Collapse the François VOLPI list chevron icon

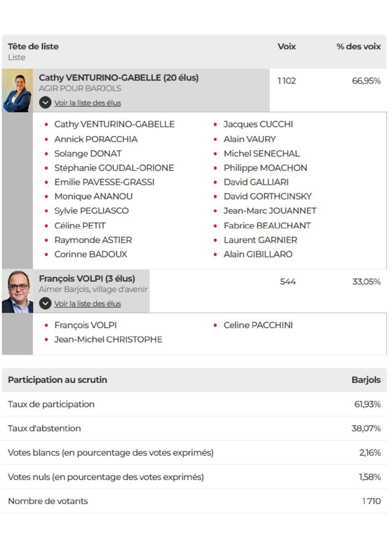45,304
